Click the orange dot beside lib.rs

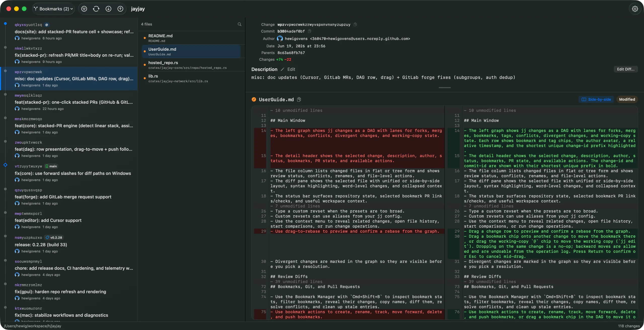(x=145, y=78)
